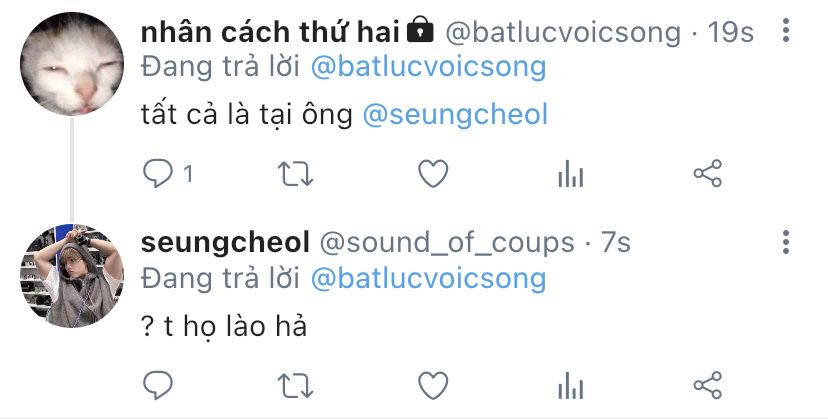Open the nhân cách thứ hai display name

[270, 32]
